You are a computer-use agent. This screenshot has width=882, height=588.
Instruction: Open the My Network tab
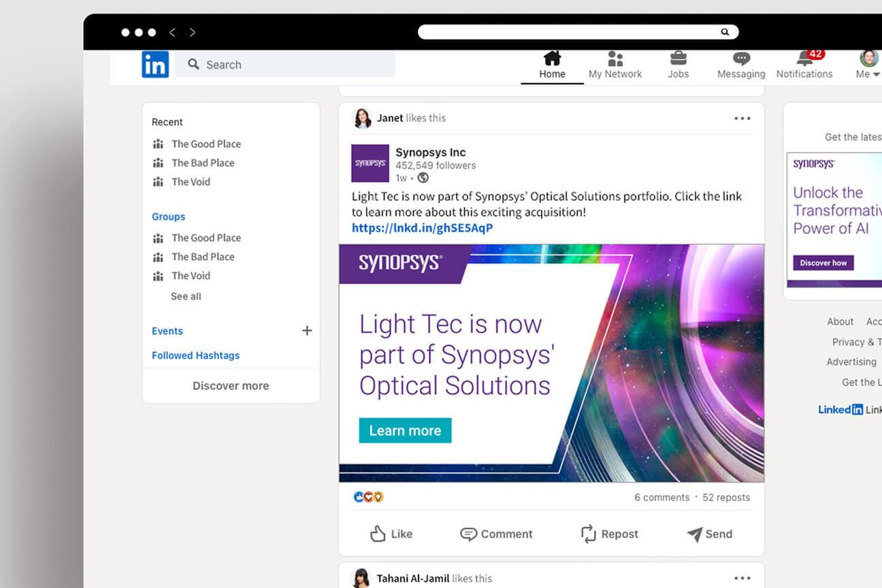coord(615,67)
